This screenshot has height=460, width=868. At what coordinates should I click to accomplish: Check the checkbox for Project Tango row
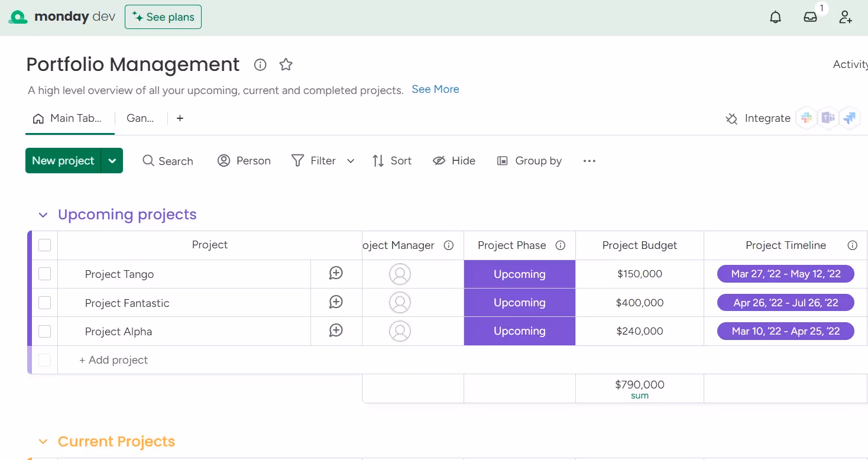44,274
